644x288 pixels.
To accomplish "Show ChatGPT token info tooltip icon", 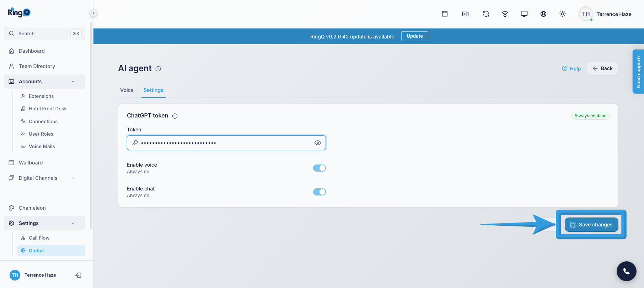I will pos(175,116).
